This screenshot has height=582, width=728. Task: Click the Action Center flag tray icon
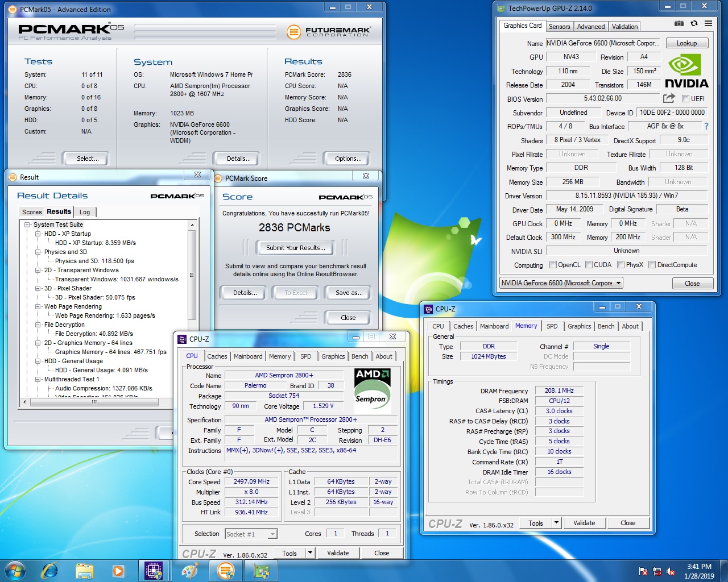tap(643, 571)
